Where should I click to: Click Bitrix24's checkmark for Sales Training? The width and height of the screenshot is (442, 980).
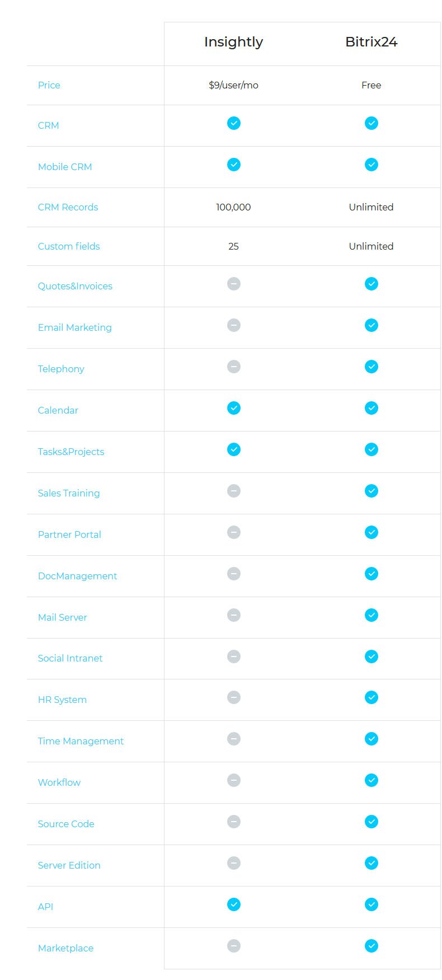[x=372, y=491]
